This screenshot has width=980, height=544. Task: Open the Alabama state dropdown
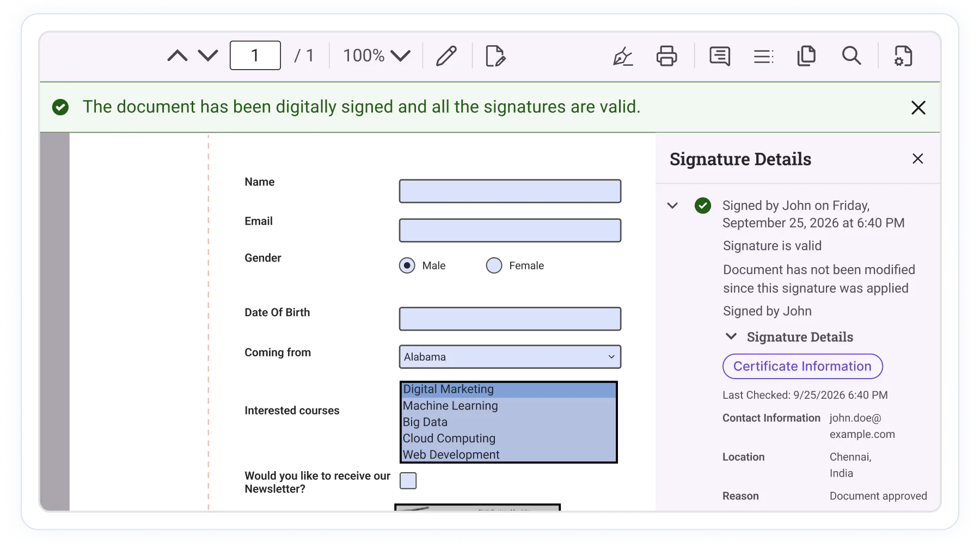point(510,357)
